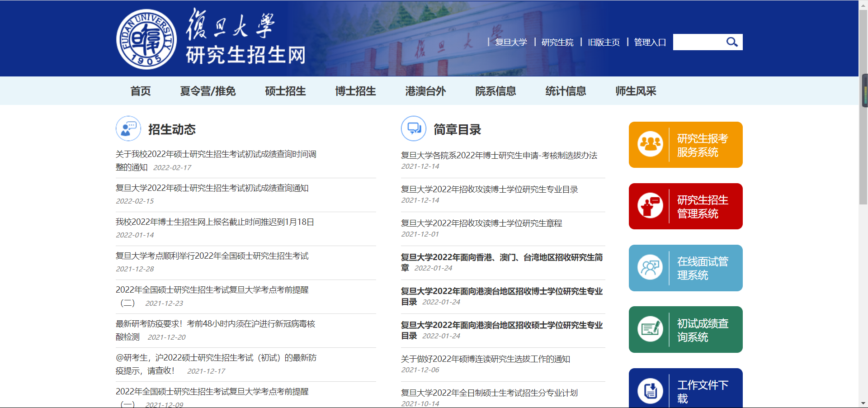Select the 首页 tab
The height and width of the screenshot is (408, 868).
(140, 91)
